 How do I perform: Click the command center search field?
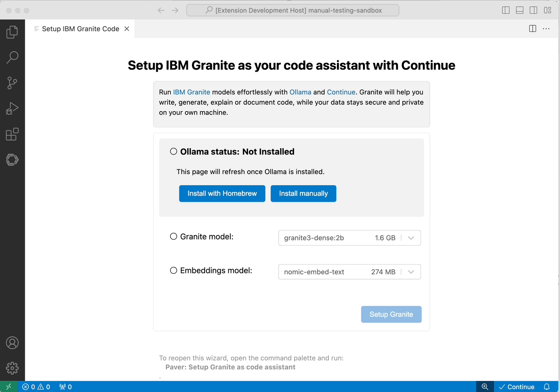pos(293,10)
